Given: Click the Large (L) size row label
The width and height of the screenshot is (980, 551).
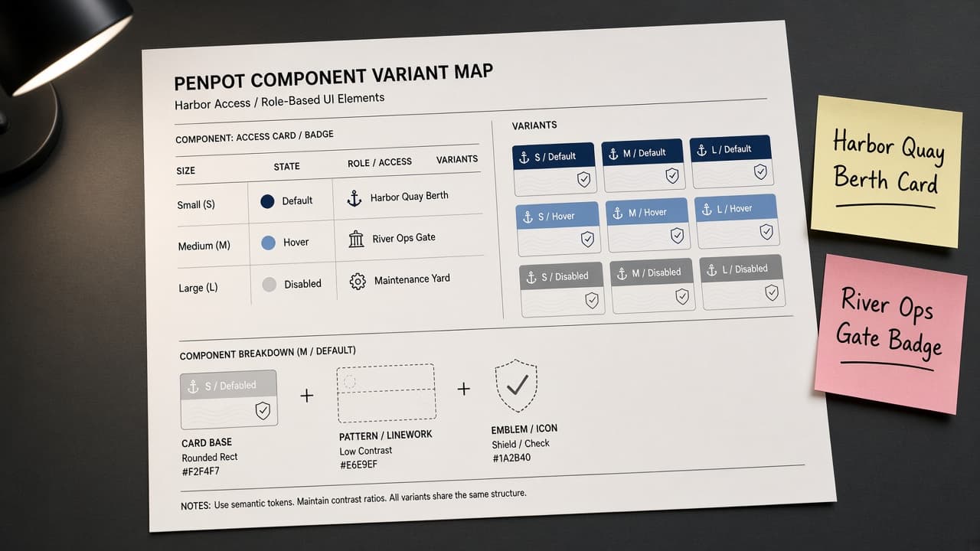Looking at the screenshot, I should point(198,288).
